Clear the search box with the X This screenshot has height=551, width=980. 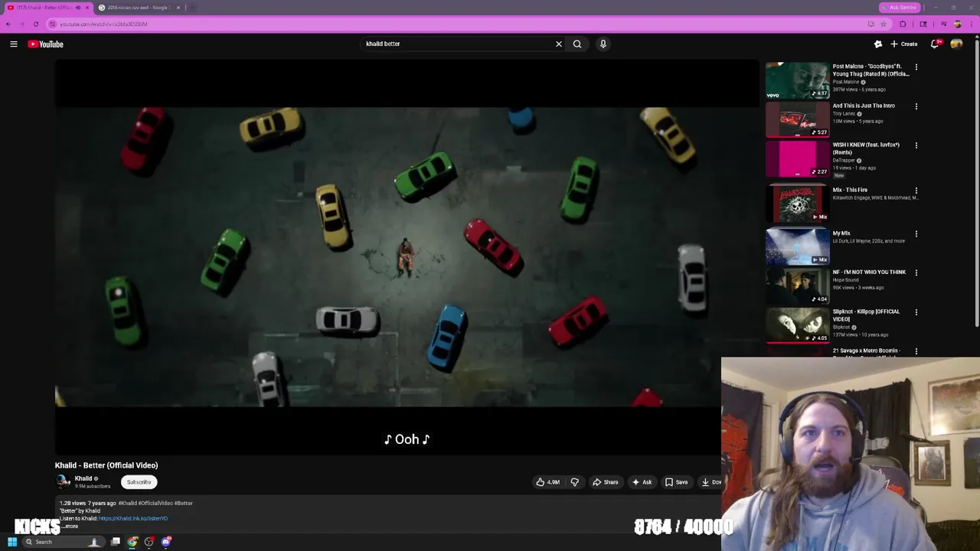(x=559, y=44)
